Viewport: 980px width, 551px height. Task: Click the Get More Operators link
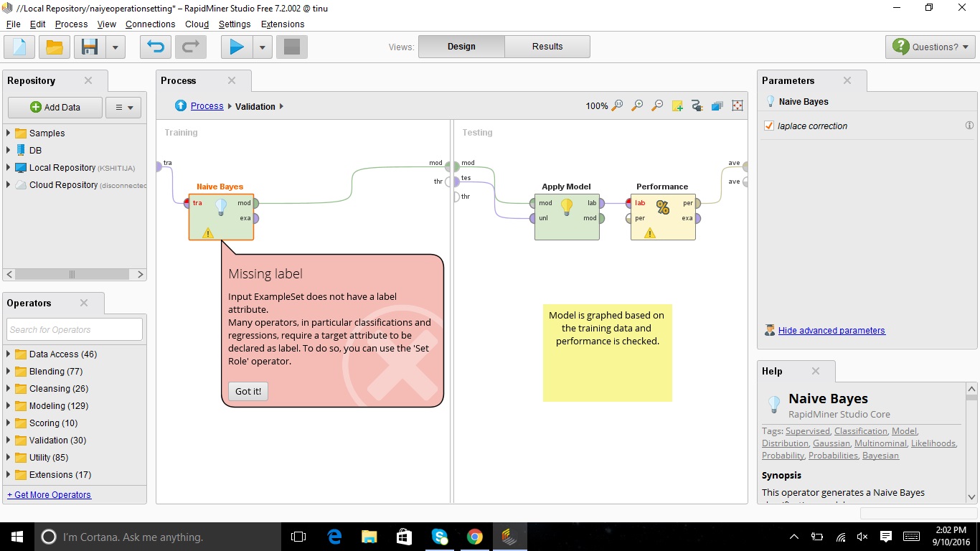click(x=48, y=494)
